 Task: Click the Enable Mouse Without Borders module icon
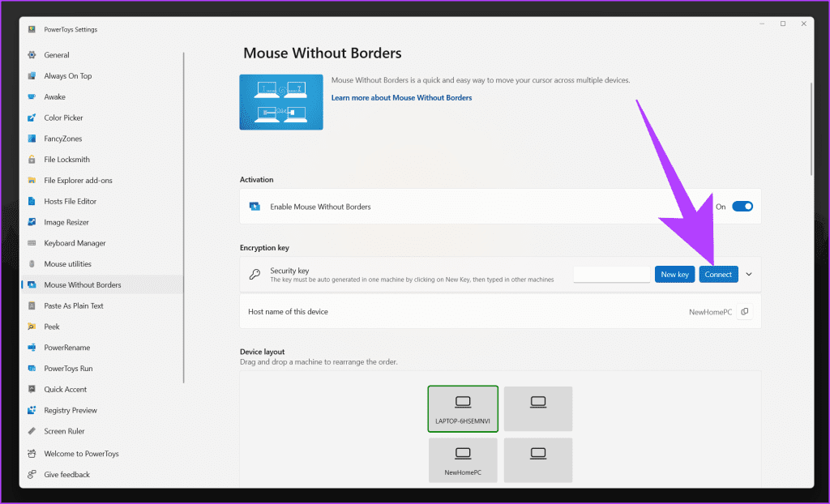click(255, 207)
